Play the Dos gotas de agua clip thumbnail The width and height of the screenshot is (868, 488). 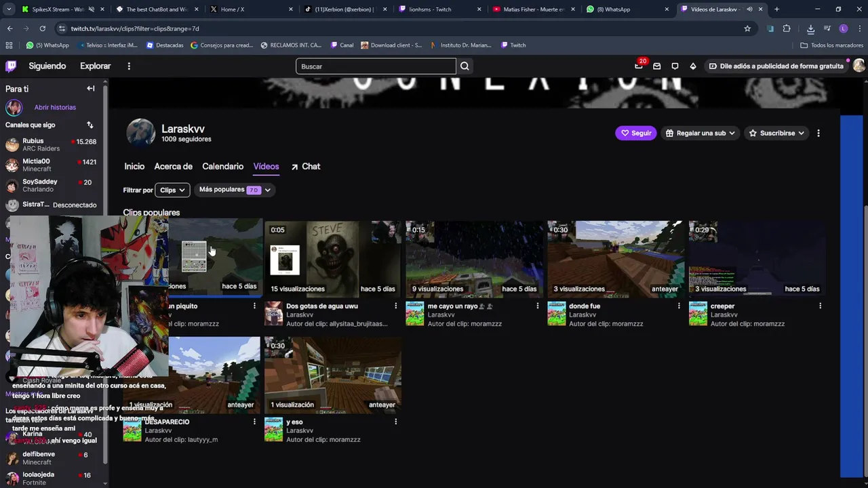[x=333, y=258]
